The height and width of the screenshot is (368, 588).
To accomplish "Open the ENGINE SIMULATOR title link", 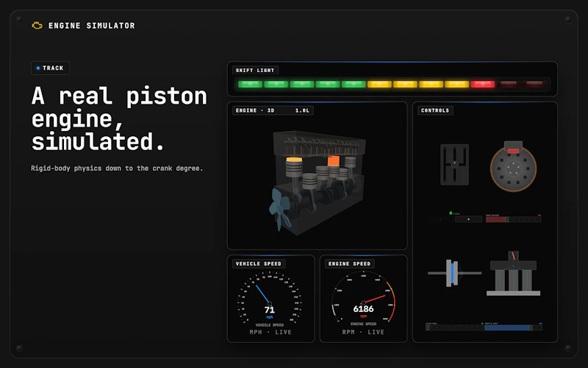I will (91, 26).
